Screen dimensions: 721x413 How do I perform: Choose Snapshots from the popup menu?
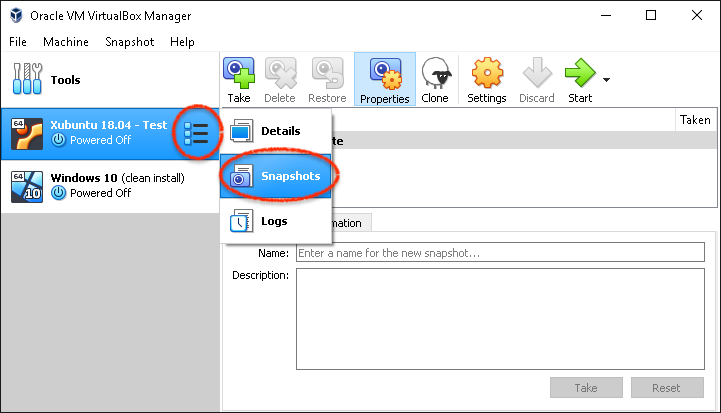coord(275,176)
